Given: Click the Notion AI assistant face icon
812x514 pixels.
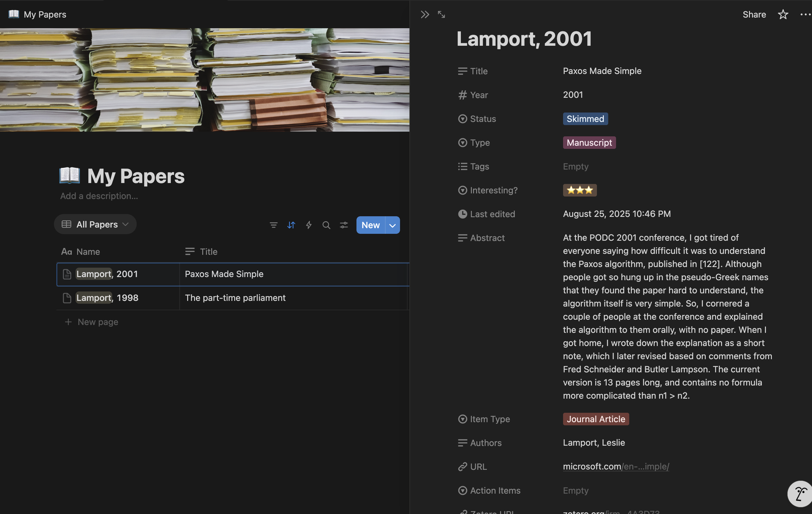Looking at the screenshot, I should (800, 494).
